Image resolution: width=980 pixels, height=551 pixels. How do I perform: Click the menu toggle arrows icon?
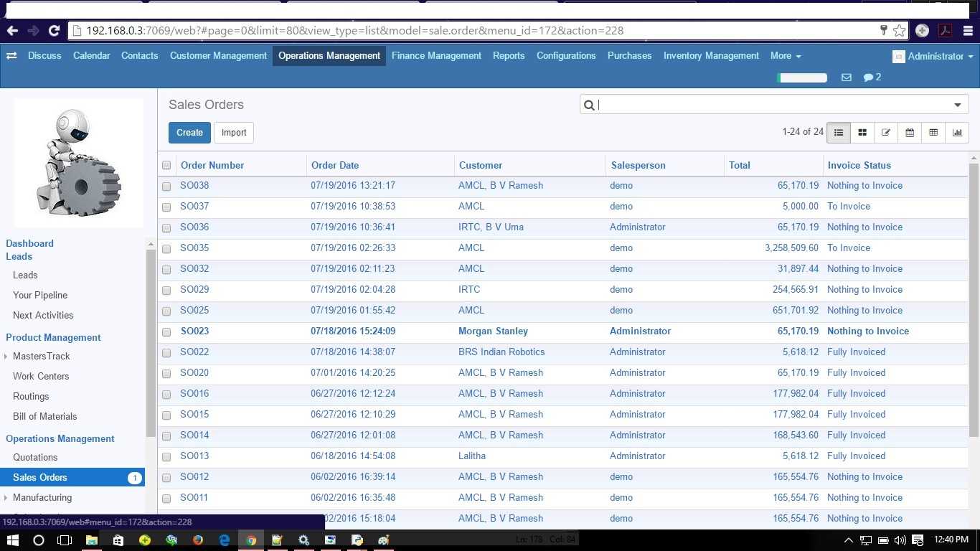coord(11,56)
